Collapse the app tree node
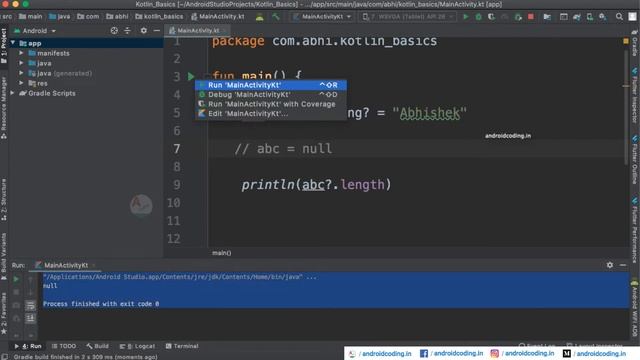The width and height of the screenshot is (640, 360). [13, 43]
